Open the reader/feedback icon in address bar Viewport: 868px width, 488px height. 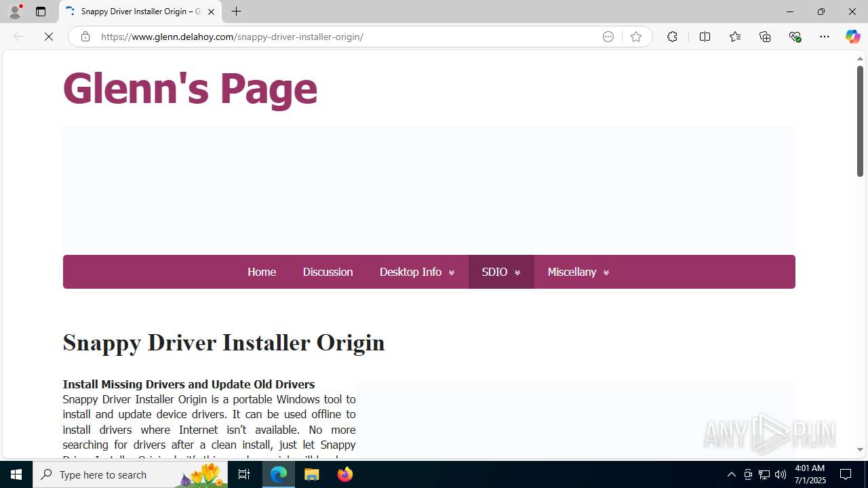608,37
